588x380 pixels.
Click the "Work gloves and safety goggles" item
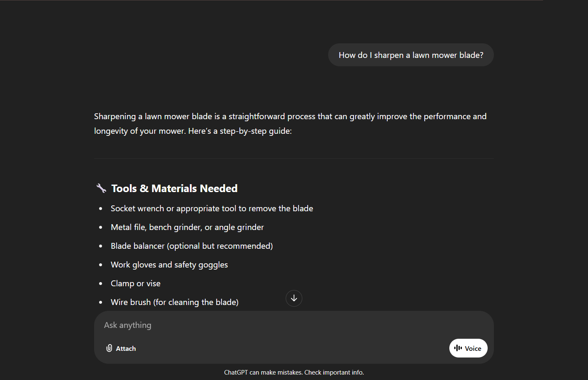coord(169,265)
